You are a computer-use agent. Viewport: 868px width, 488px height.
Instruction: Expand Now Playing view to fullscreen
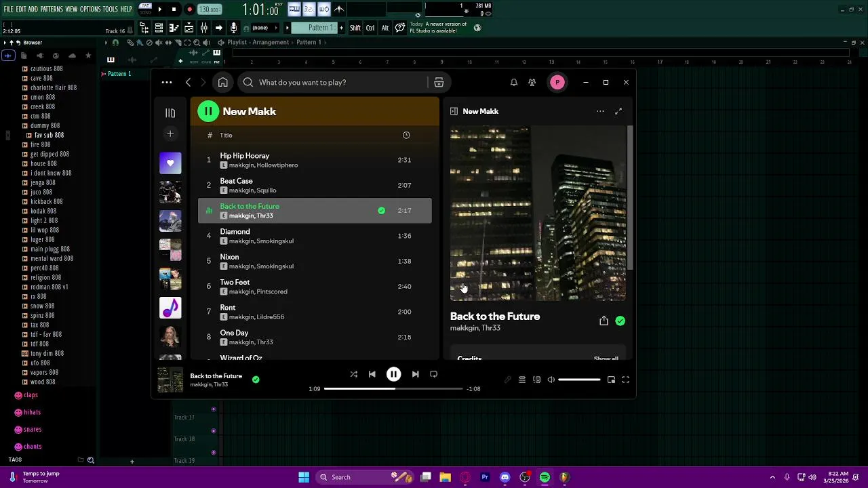click(618, 111)
